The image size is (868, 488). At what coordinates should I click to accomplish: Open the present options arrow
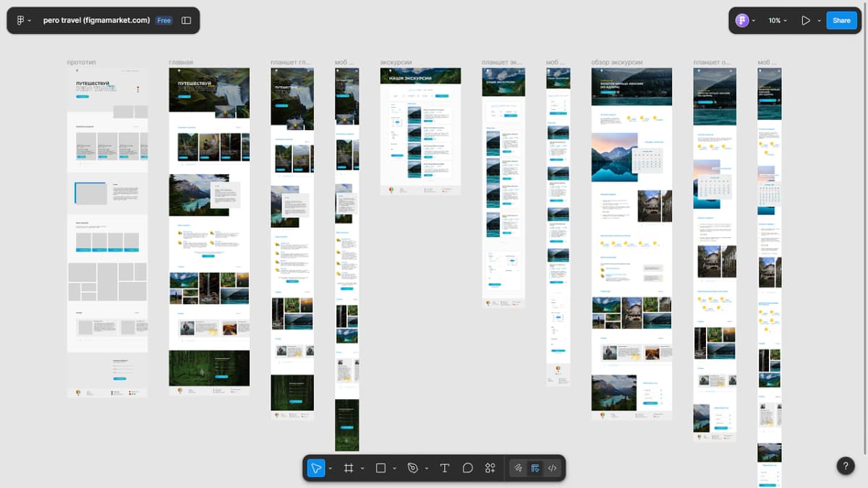pos(819,21)
